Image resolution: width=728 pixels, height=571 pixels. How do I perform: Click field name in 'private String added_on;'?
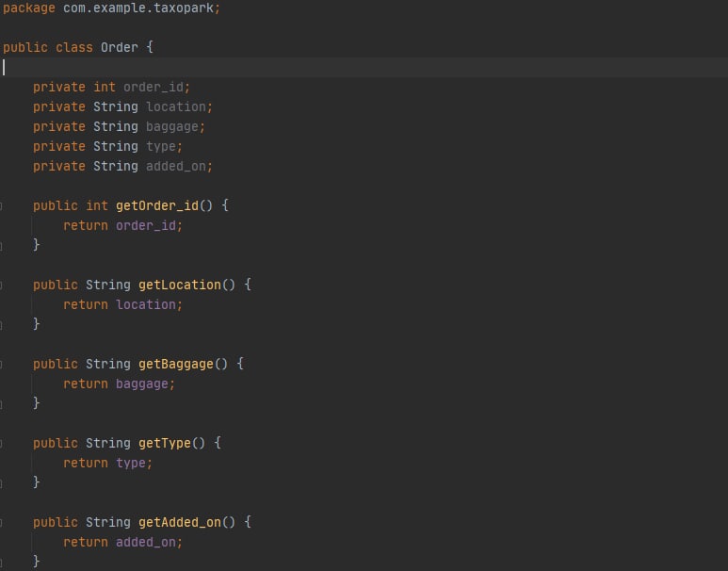click(176, 167)
